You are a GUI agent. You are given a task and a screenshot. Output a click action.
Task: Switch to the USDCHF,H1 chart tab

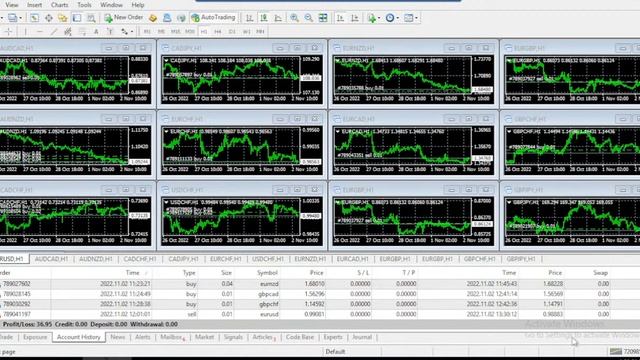267,259
